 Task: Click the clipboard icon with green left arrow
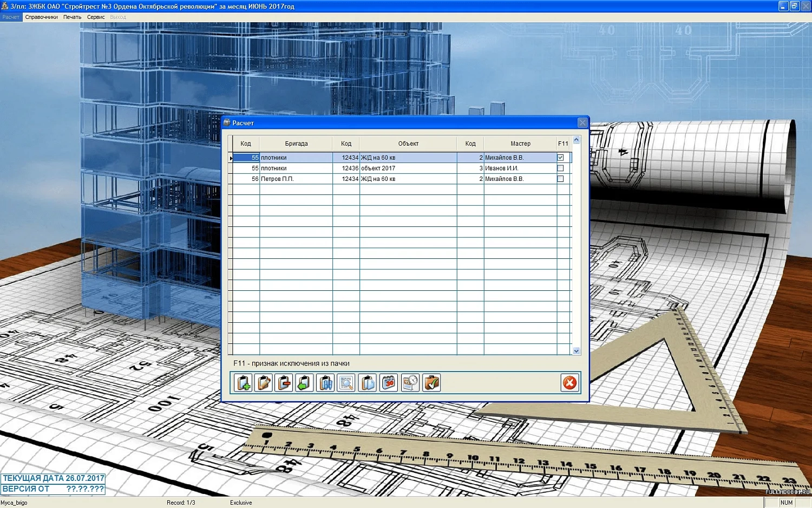pos(304,383)
